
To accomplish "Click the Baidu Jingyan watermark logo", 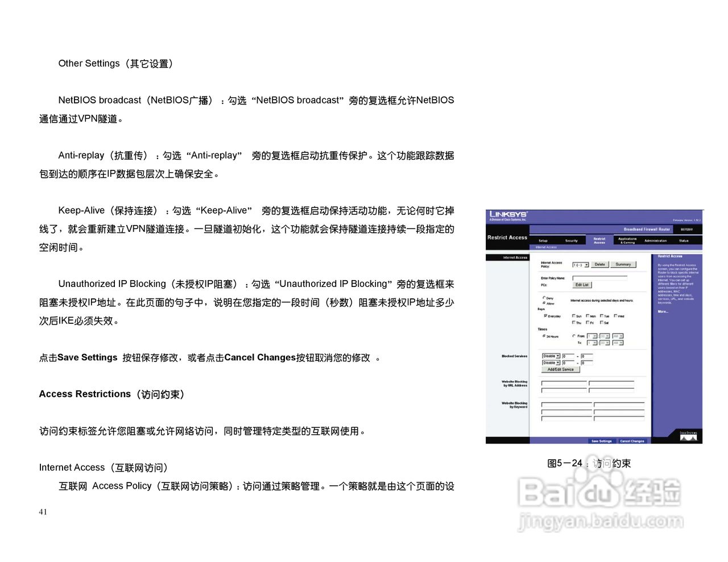I will pyautogui.click(x=597, y=492).
